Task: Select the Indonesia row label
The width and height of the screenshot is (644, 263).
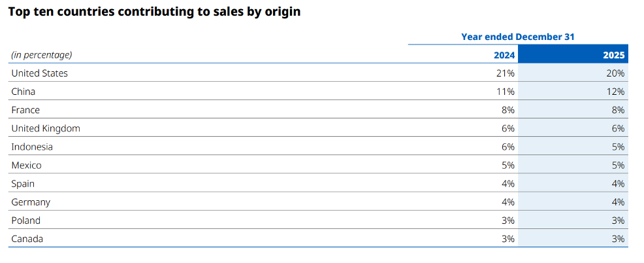Action: pos(32,147)
